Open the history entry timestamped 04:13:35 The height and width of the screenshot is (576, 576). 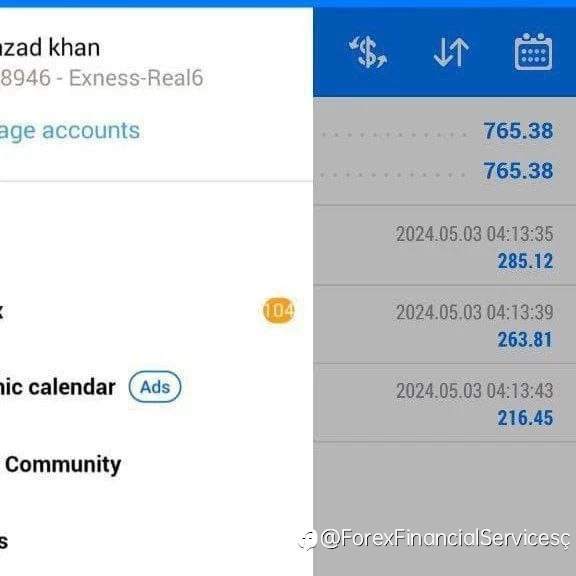point(444,245)
